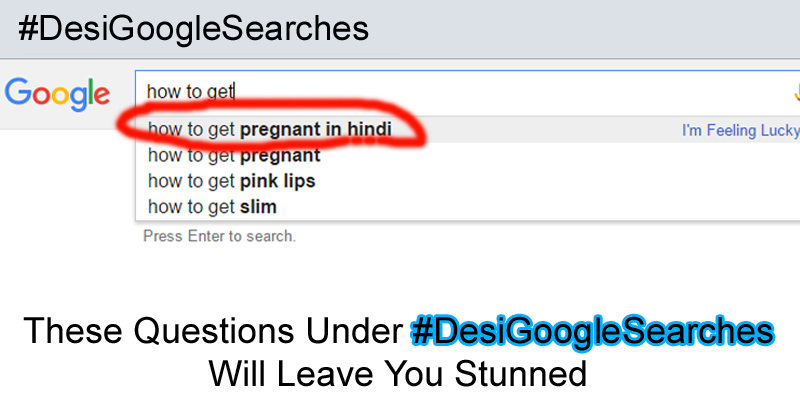This screenshot has width=800, height=420.
Task: Click the bold word "slim" in suggestions
Action: (258, 207)
